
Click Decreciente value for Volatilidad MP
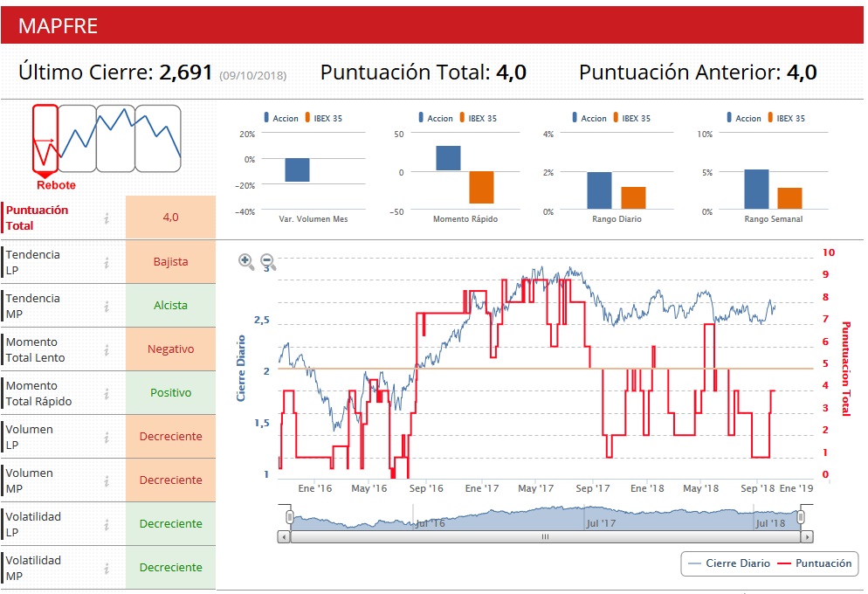170,568
